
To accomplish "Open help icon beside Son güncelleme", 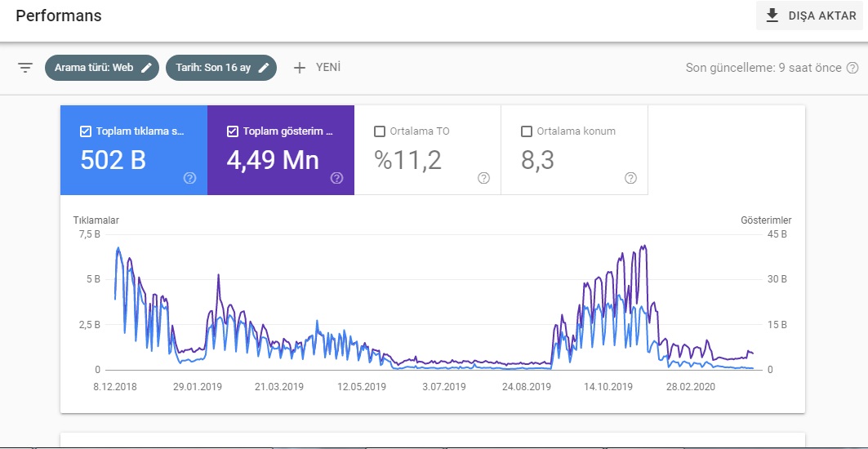I will (x=852, y=68).
